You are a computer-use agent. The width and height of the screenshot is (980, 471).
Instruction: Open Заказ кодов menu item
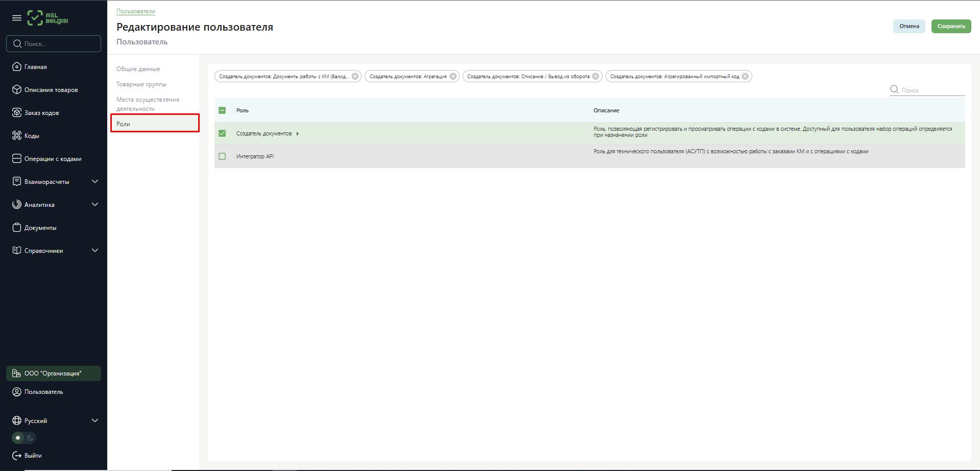pos(42,113)
